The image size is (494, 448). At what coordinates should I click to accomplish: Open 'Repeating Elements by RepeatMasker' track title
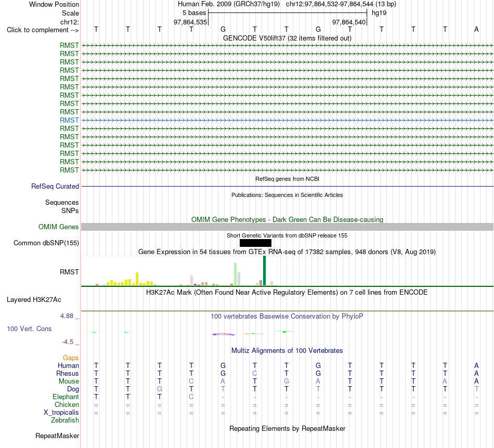(x=287, y=428)
